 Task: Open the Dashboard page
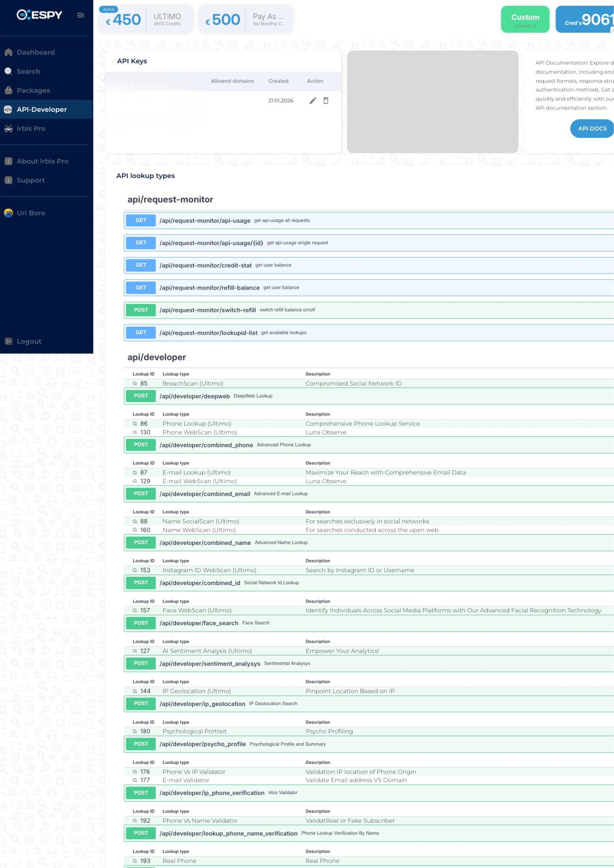click(46, 52)
